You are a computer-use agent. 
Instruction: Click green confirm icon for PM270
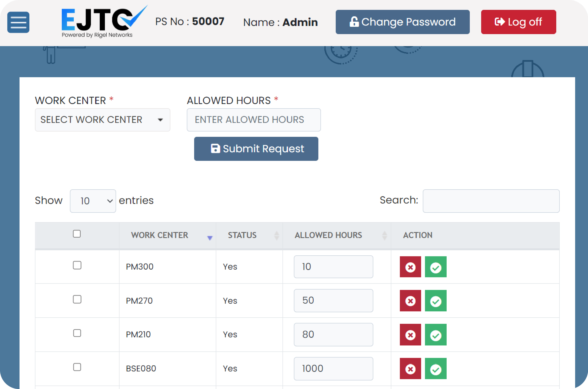coord(436,301)
